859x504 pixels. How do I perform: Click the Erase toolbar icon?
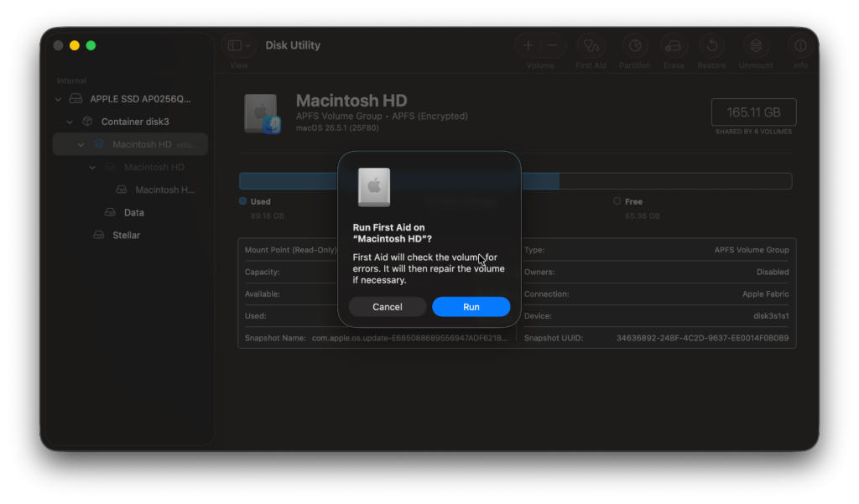click(674, 46)
